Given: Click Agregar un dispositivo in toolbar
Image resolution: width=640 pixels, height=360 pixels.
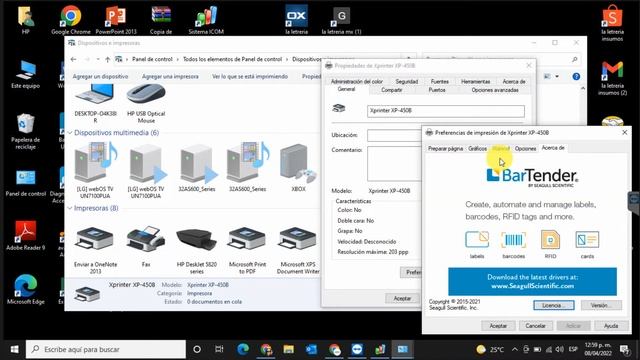Looking at the screenshot, I should pos(100,76).
